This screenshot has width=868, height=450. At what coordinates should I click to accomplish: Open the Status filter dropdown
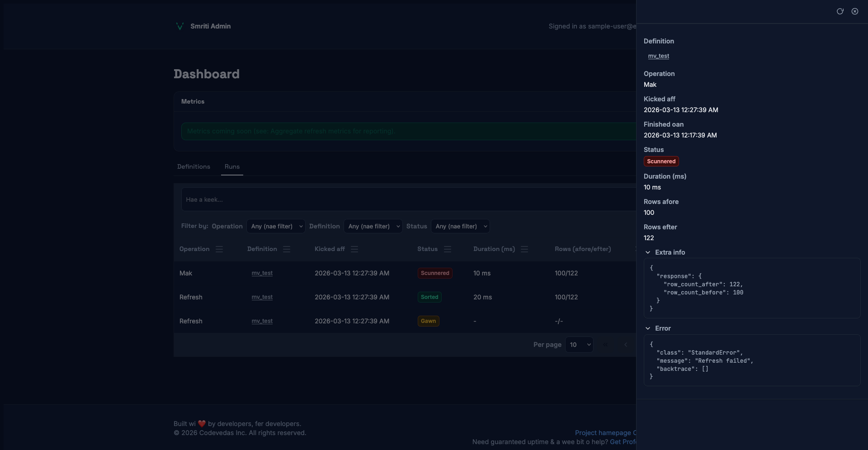coord(460,226)
